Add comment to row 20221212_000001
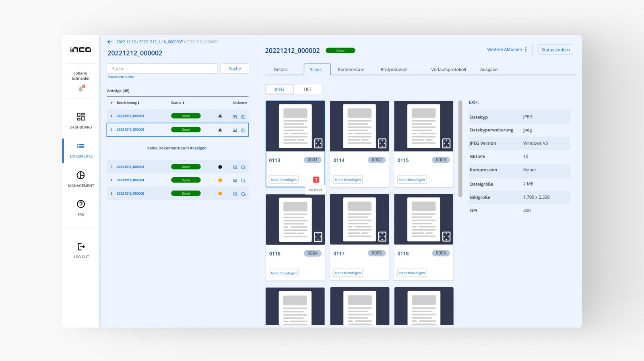The image size is (644, 361). click(x=235, y=117)
